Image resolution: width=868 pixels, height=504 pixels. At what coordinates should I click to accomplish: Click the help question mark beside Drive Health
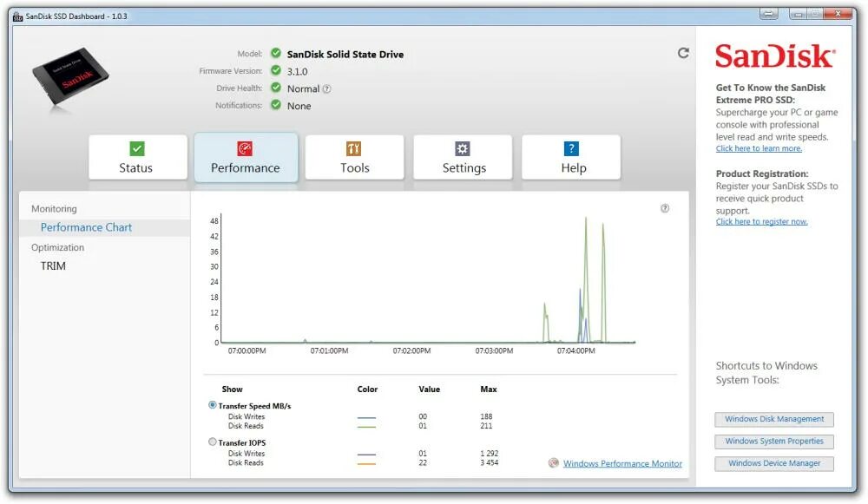pyautogui.click(x=326, y=88)
